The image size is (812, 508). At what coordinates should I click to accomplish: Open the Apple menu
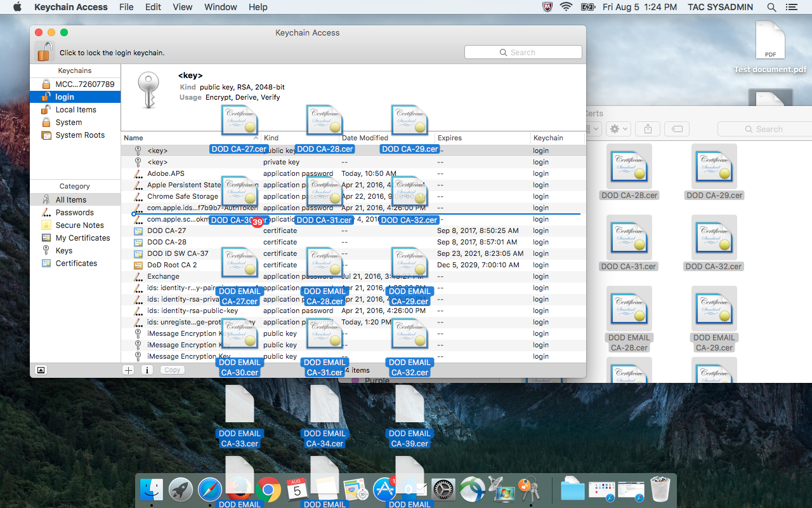pos(17,7)
